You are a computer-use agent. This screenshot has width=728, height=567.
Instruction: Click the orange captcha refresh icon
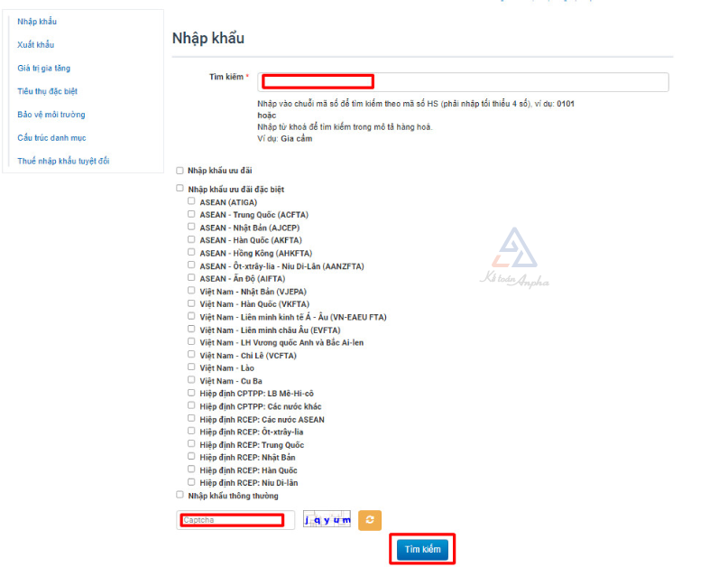click(x=370, y=520)
